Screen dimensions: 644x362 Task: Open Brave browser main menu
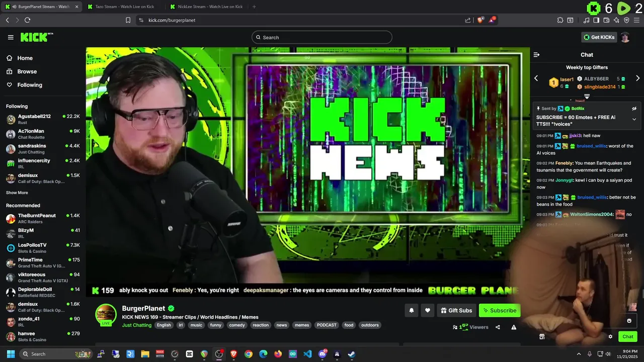pyautogui.click(x=636, y=20)
